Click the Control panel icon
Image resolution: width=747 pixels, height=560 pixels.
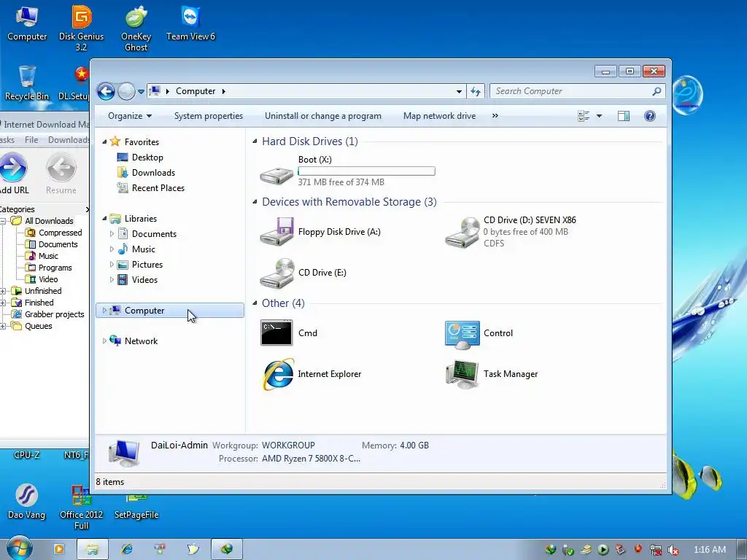pyautogui.click(x=462, y=335)
